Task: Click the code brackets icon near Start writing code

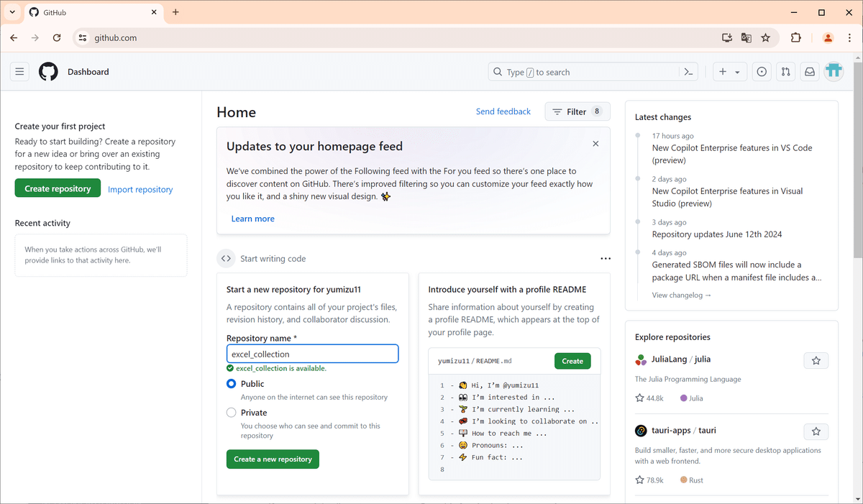Action: coord(226,259)
